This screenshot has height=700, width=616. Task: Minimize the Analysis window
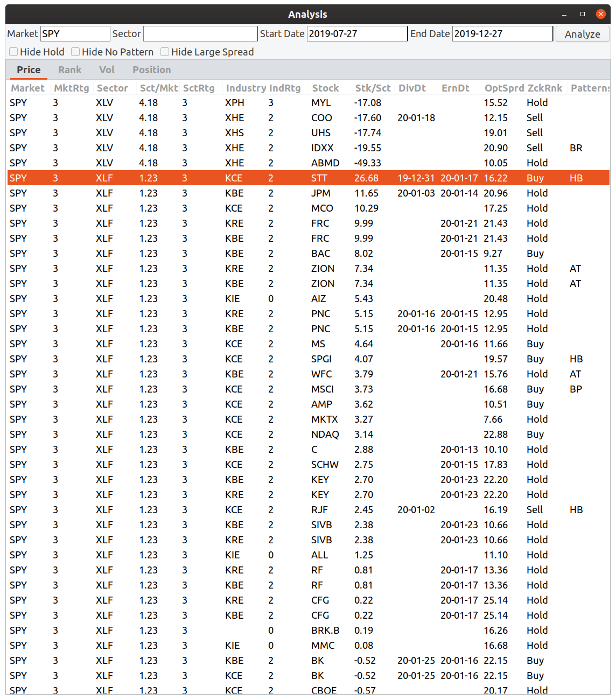point(564,14)
